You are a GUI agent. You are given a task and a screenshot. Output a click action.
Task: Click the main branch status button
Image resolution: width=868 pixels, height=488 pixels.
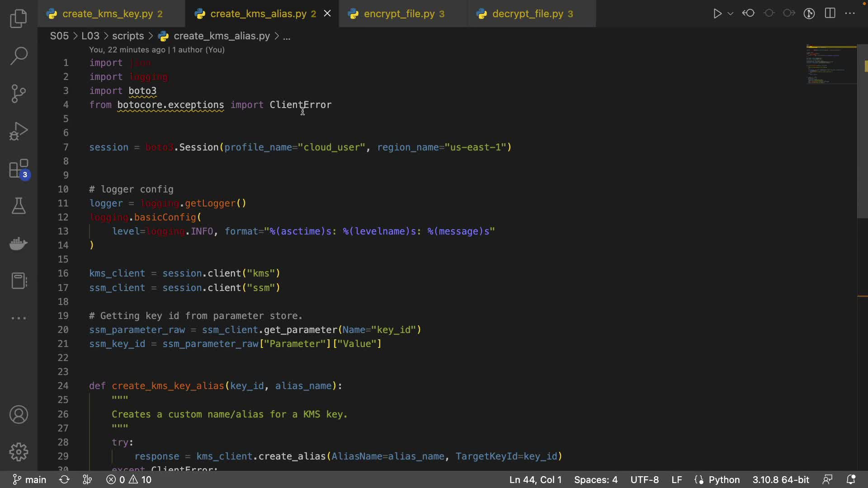pyautogui.click(x=30, y=479)
